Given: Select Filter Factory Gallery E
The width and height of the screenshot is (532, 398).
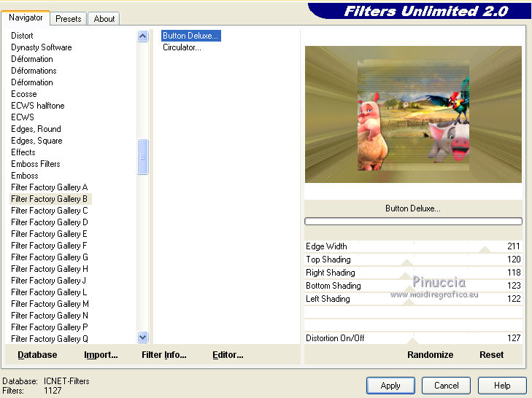Looking at the screenshot, I should point(49,234).
